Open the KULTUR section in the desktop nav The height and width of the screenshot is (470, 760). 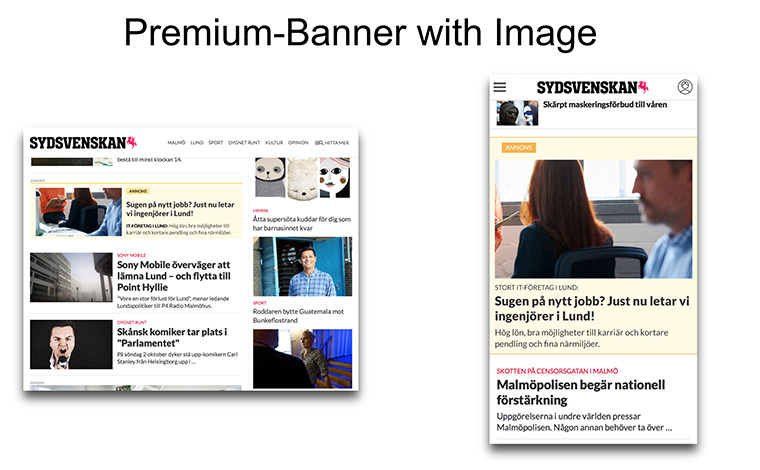(x=274, y=142)
